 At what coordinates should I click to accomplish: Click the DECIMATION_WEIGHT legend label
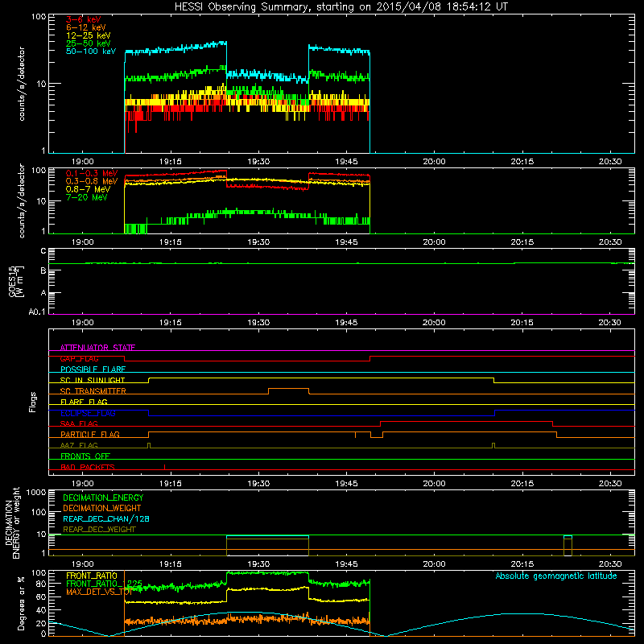[x=102, y=508]
